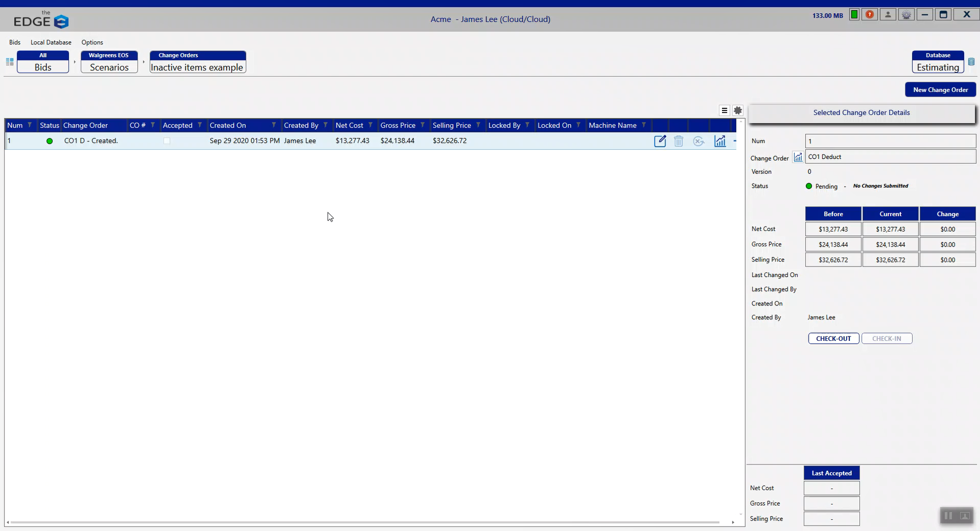Click the pause toggle at bottom right

(949, 516)
